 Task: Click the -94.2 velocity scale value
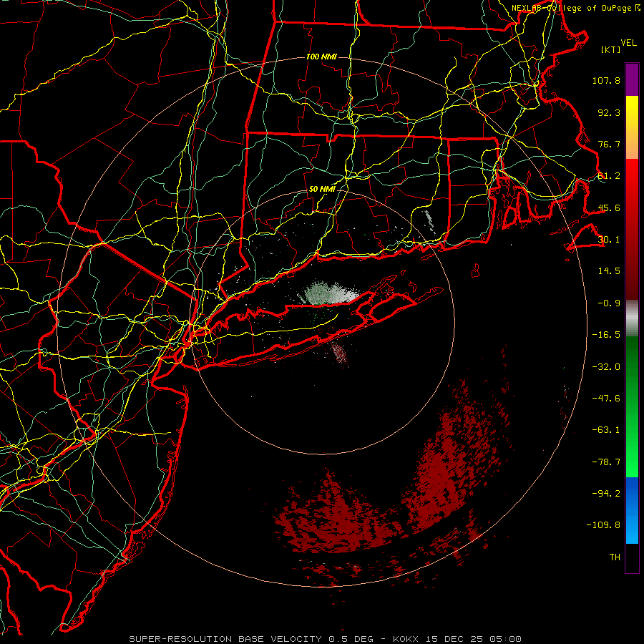click(x=606, y=494)
